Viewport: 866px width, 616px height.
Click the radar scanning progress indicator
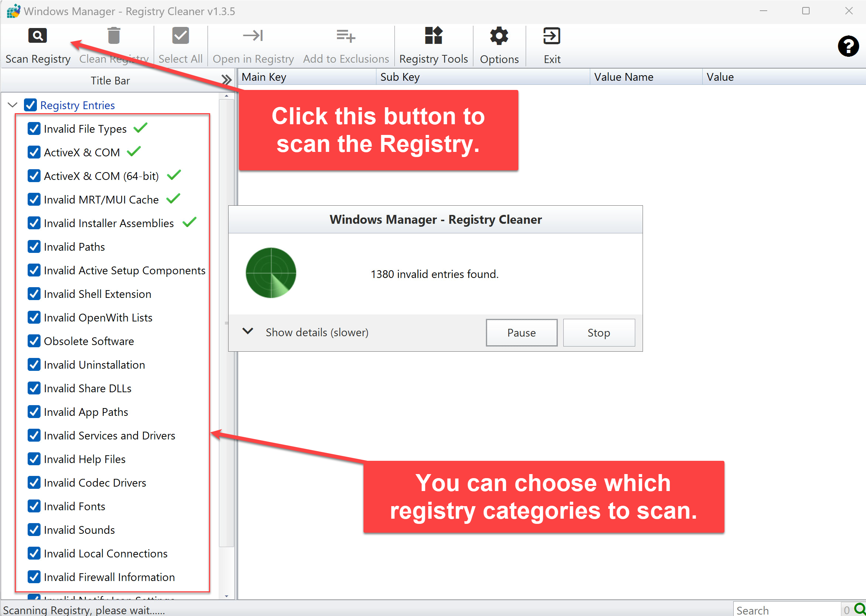[x=271, y=273]
